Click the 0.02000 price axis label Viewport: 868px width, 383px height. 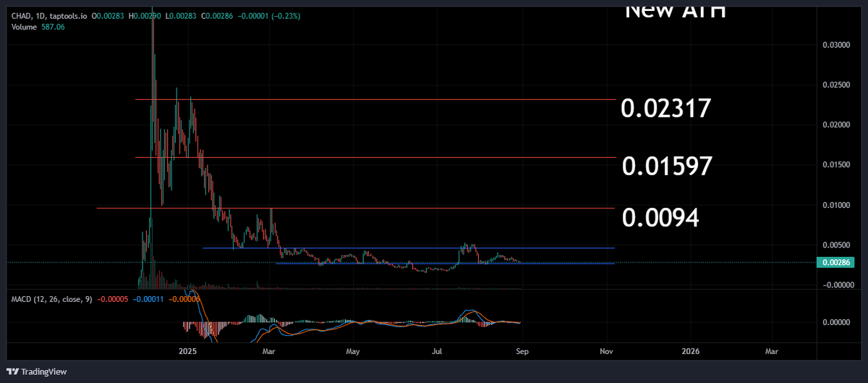coord(835,125)
